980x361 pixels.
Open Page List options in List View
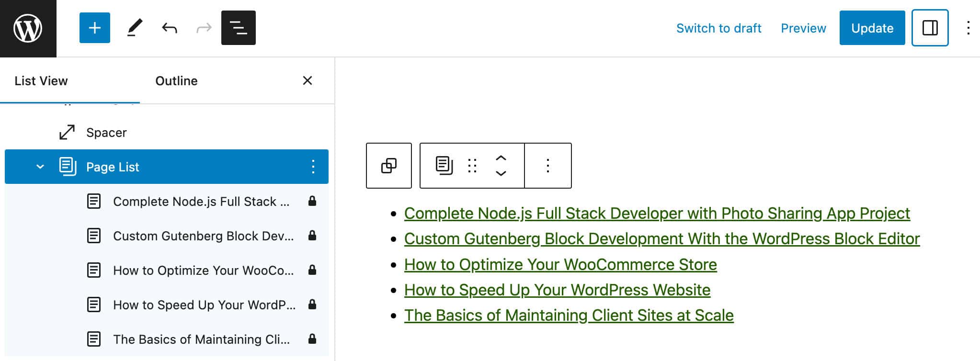313,167
